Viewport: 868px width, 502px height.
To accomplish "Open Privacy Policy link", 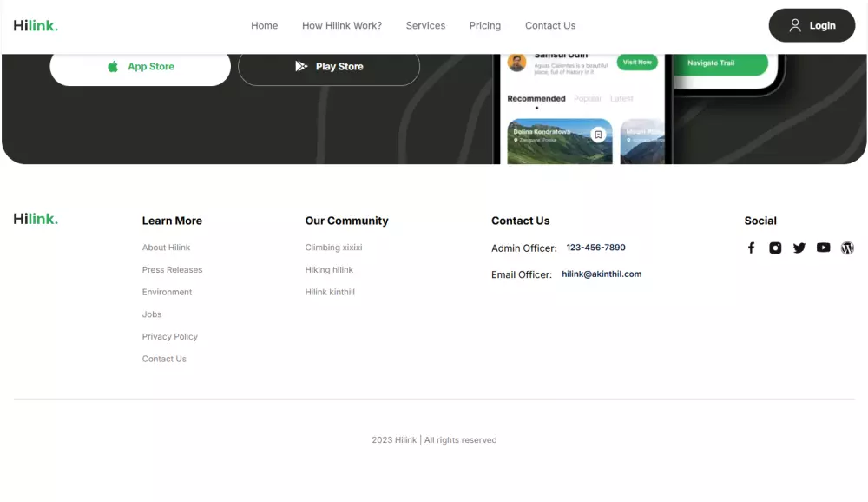I will click(169, 336).
